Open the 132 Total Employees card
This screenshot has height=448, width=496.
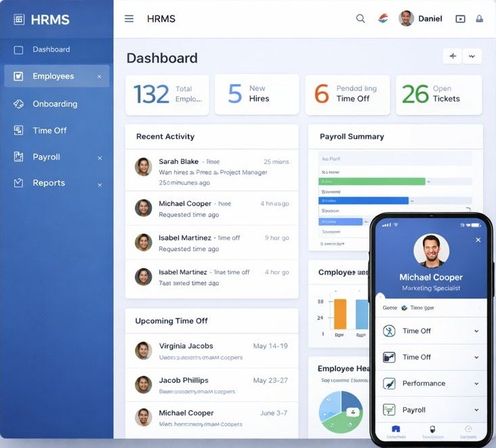click(167, 95)
